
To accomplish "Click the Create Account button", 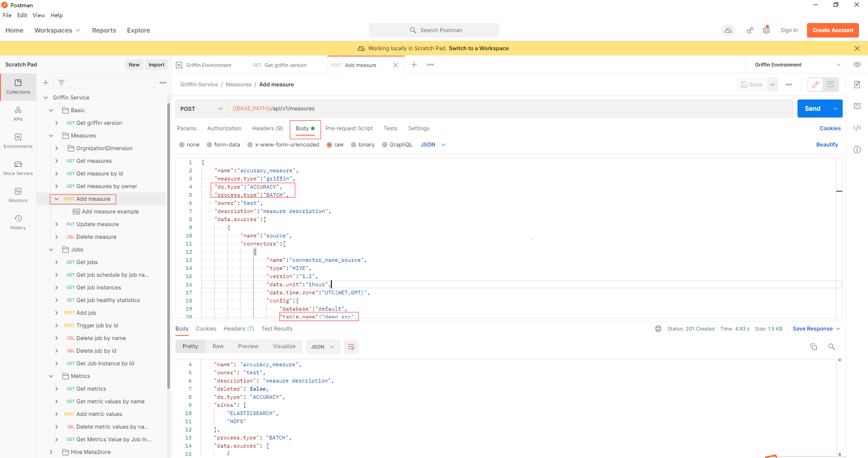I will (x=833, y=30).
